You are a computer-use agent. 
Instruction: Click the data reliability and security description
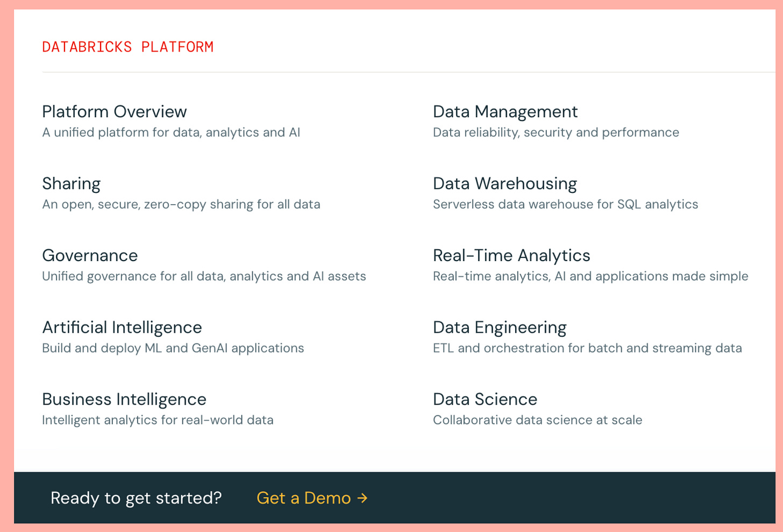point(556,132)
